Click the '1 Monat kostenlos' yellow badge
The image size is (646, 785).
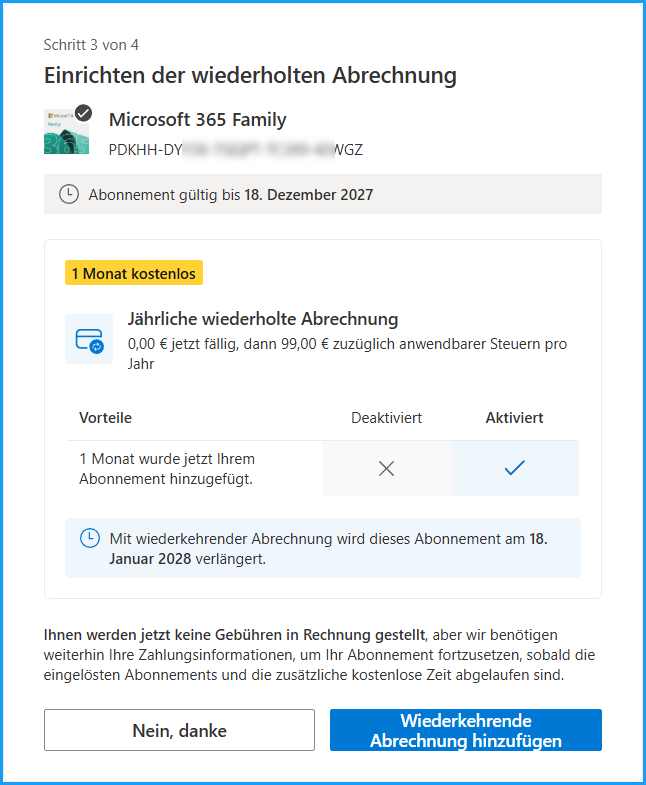[x=134, y=273]
